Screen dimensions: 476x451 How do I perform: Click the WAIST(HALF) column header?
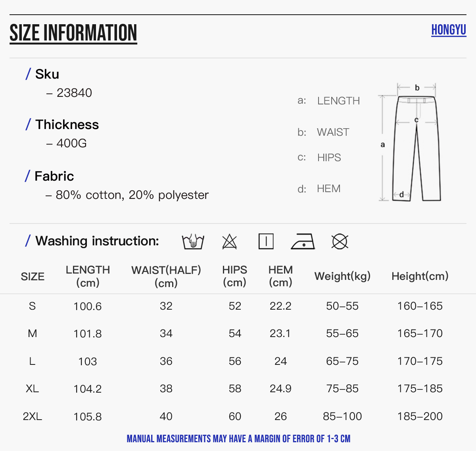(x=166, y=276)
